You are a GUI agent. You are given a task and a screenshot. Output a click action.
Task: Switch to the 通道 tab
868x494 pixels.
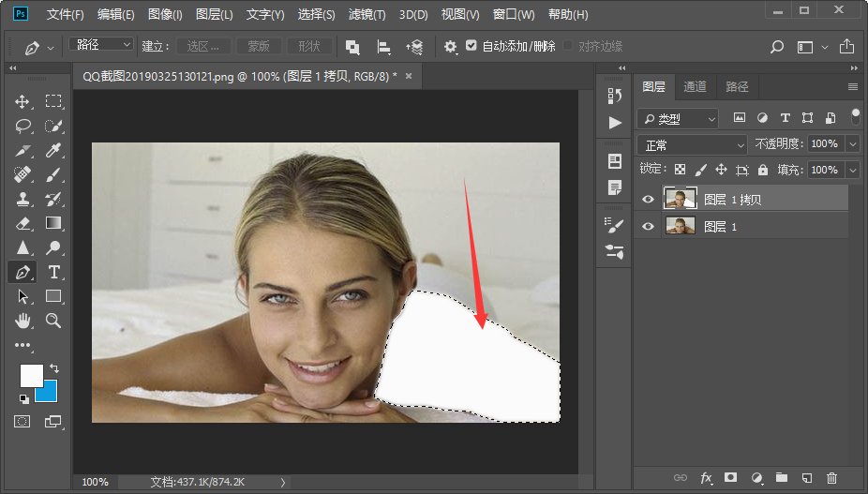695,86
